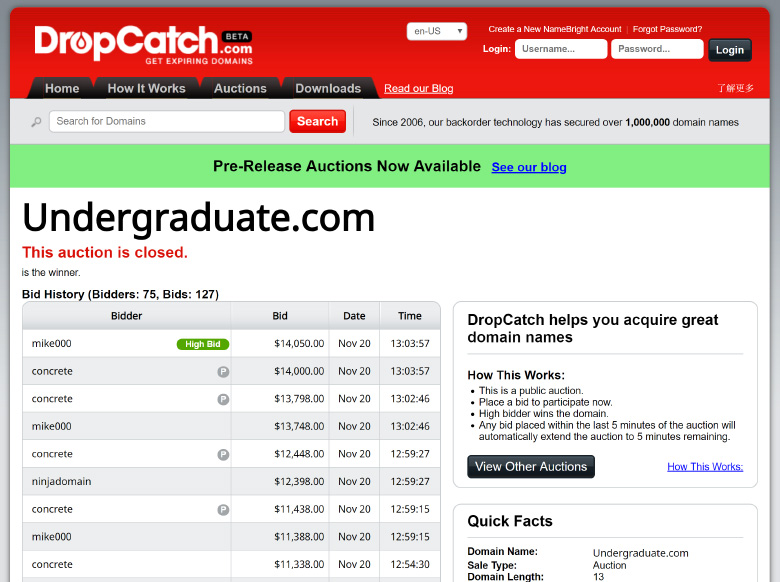Follow the Read our Blog link
This screenshot has width=780, height=582.
click(418, 89)
